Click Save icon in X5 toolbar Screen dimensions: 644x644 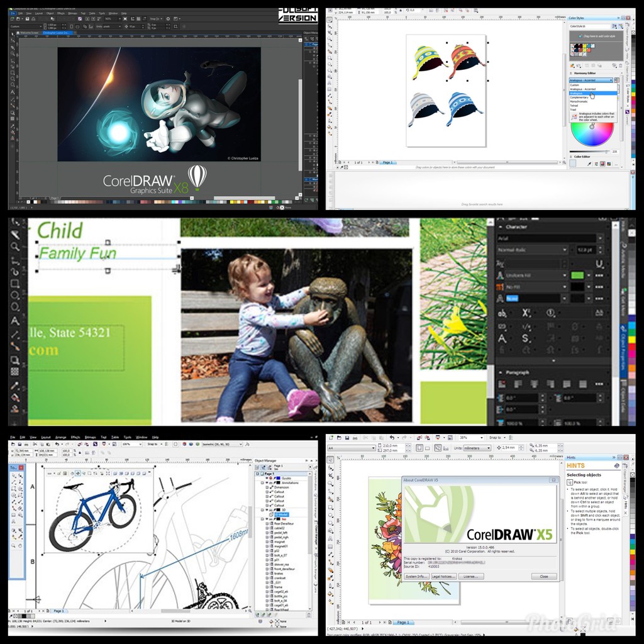click(x=347, y=438)
